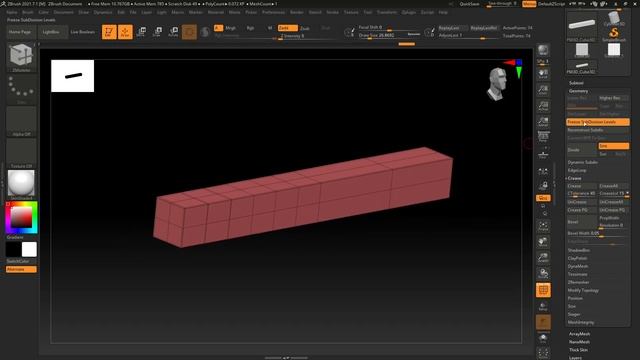Toggle the Smt option beside Divide
Viewport: 640px width, 360px height.
[613, 146]
